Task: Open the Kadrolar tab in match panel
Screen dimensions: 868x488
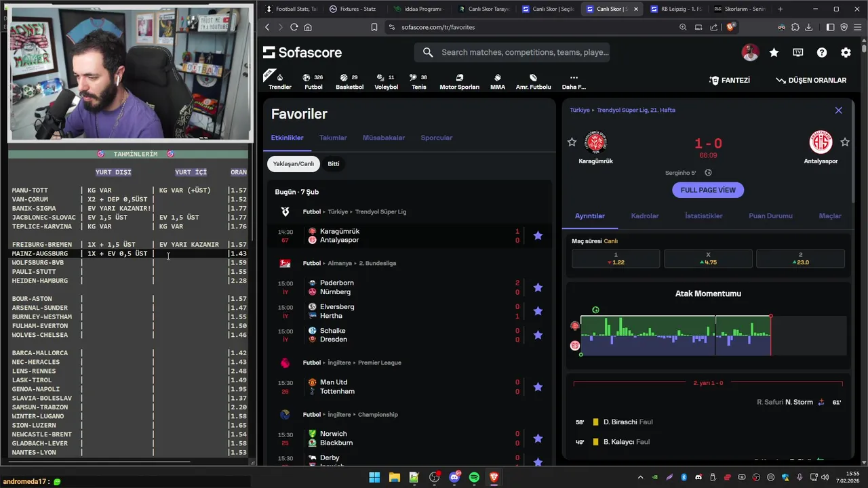Action: (645, 216)
